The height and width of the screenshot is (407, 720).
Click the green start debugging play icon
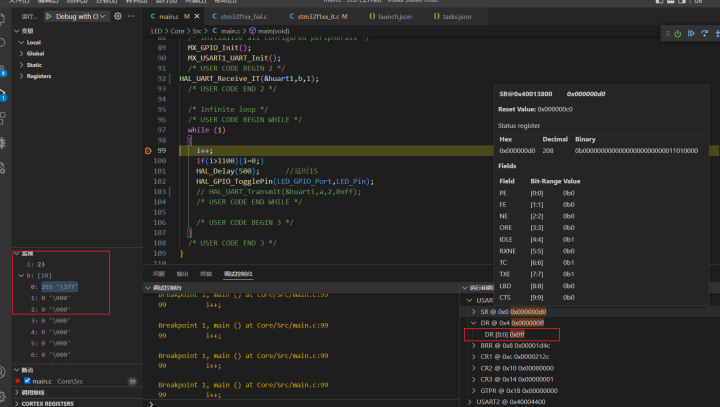(x=48, y=16)
